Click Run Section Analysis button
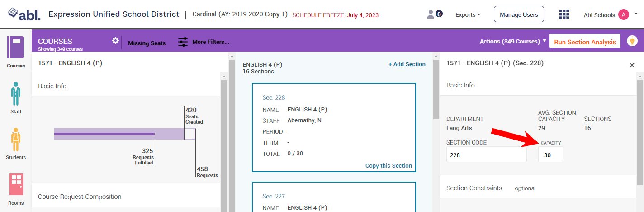The image size is (644, 212). point(585,42)
